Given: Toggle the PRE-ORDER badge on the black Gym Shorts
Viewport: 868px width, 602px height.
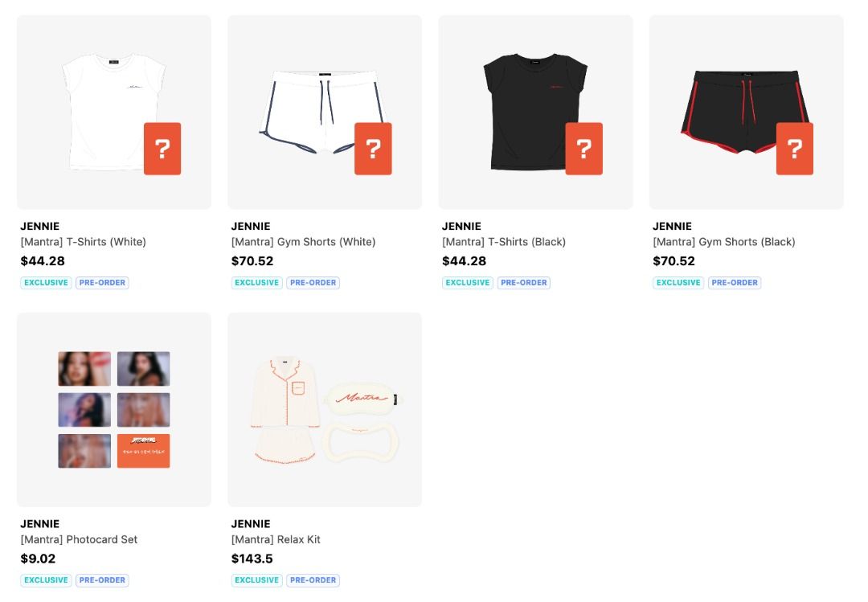Looking at the screenshot, I should pos(734,283).
